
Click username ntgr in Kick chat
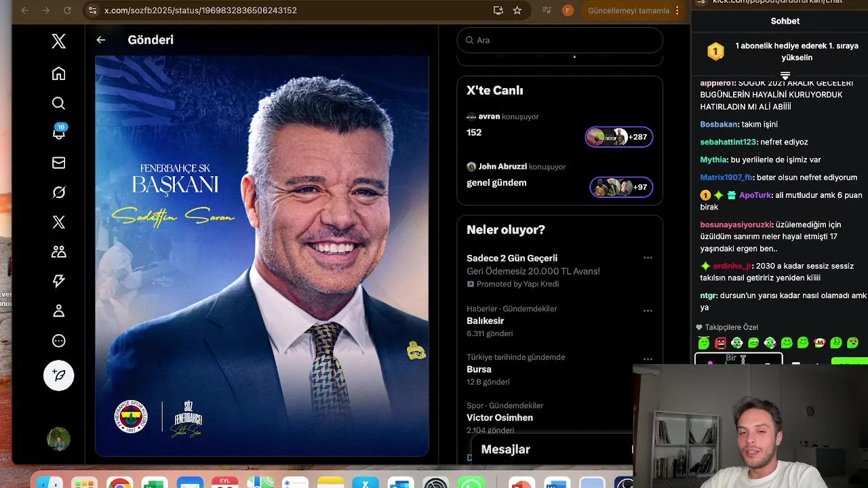point(708,296)
